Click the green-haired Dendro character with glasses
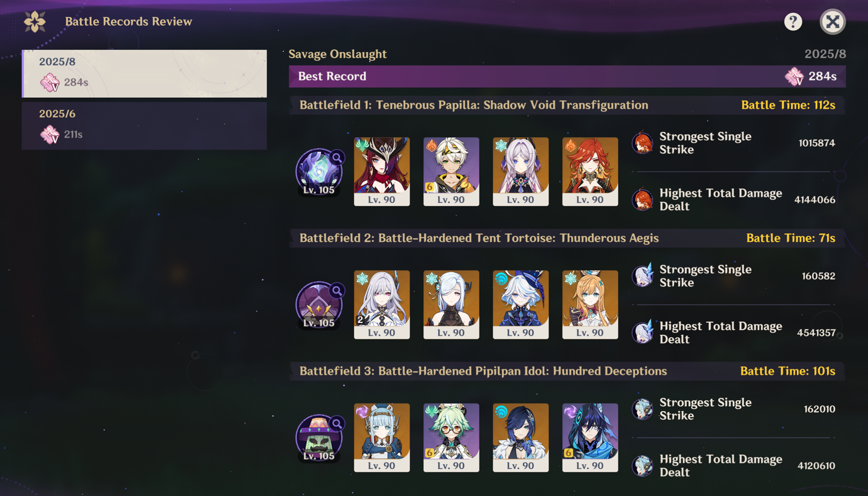Viewport: 868px width, 496px height. click(451, 437)
